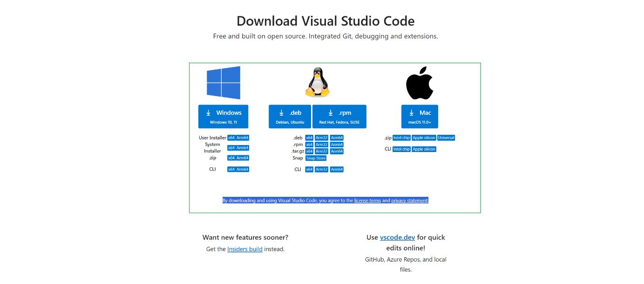Viewport: 644px width, 284px height.
Task: Download Windows CLI x64
Action: (231, 169)
